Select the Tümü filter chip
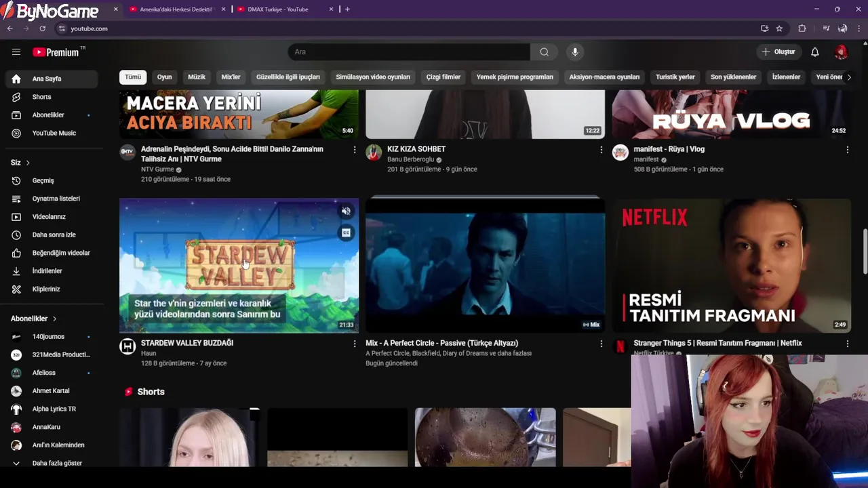The image size is (868, 488). click(x=133, y=77)
